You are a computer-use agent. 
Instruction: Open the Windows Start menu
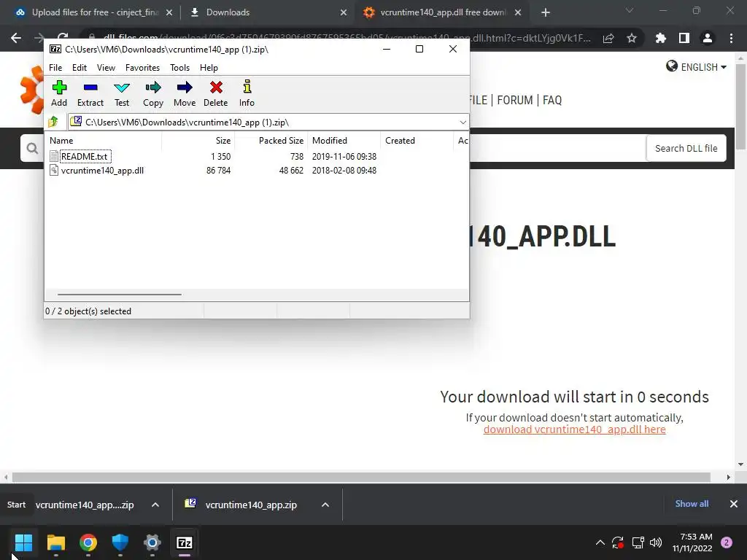(24, 542)
